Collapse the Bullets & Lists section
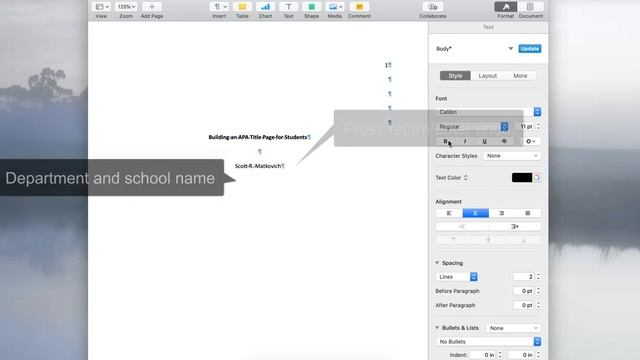This screenshot has width=640, height=360. tap(437, 328)
